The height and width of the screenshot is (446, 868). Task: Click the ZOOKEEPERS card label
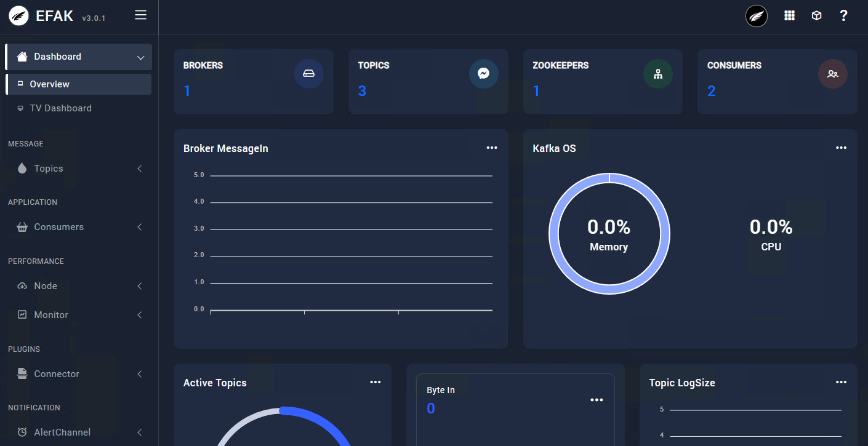click(x=561, y=65)
